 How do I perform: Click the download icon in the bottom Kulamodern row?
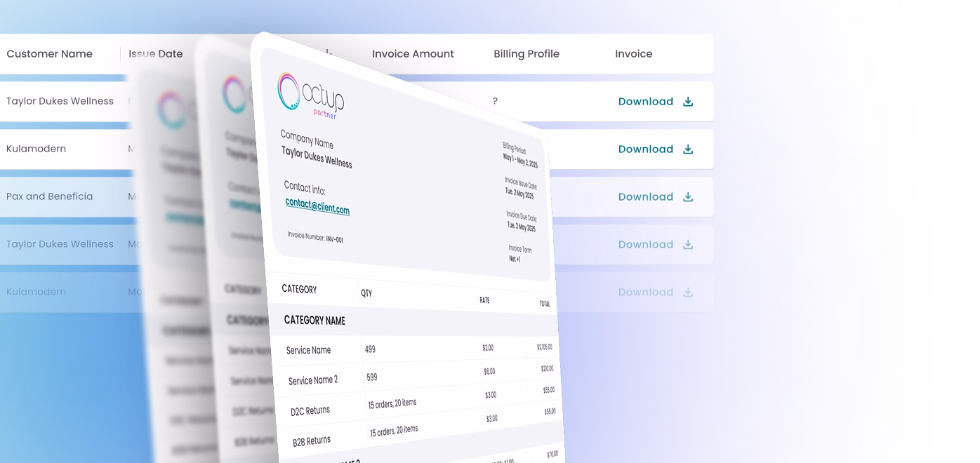[687, 292]
